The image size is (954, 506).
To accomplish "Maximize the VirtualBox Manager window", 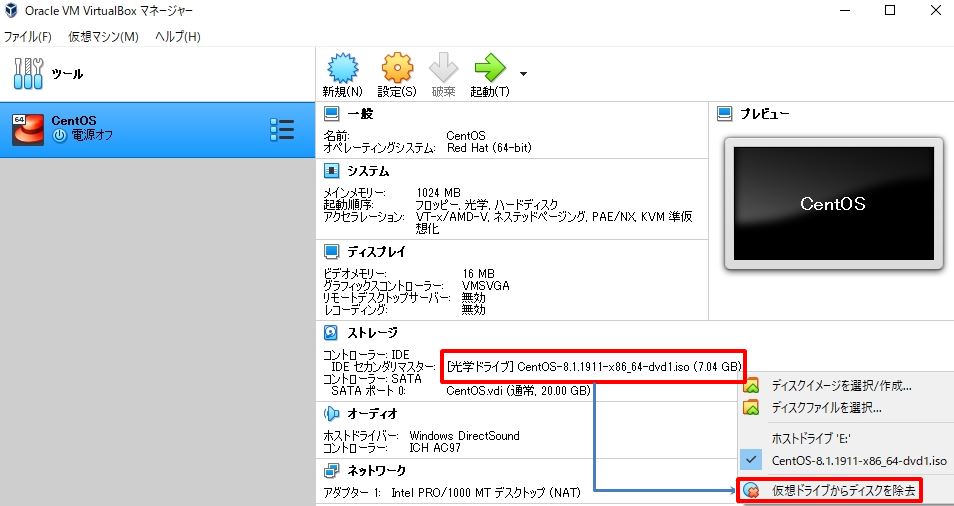I will click(x=890, y=10).
